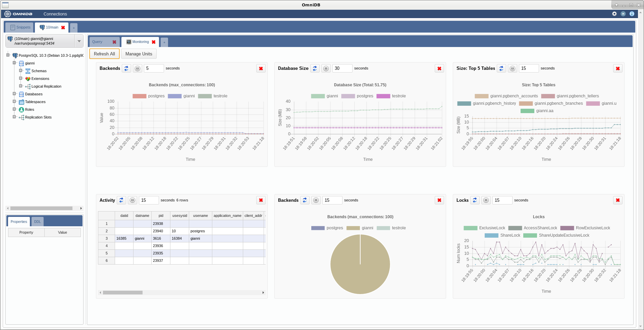This screenshot has height=330, width=644.
Task: Expand the Roles tree node
Action: pyautogui.click(x=14, y=109)
